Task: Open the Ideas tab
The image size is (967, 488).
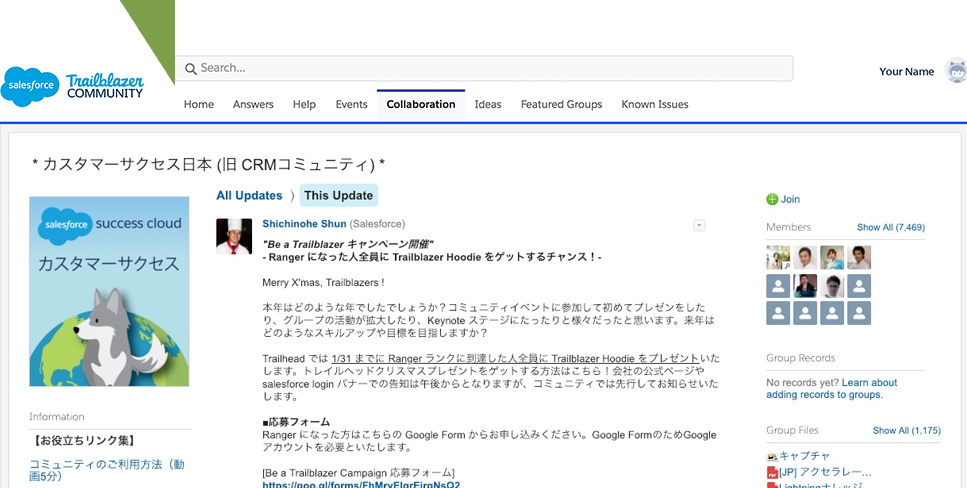Action: (x=488, y=104)
